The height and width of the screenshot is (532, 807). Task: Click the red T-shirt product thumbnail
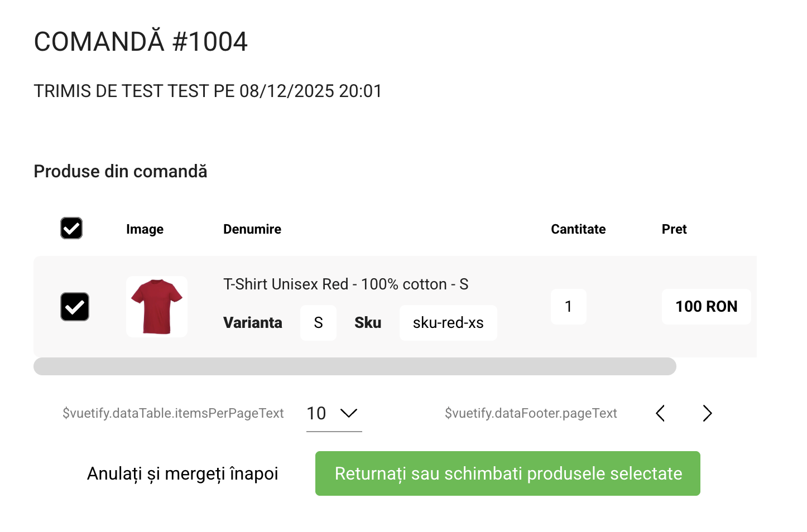tap(157, 307)
